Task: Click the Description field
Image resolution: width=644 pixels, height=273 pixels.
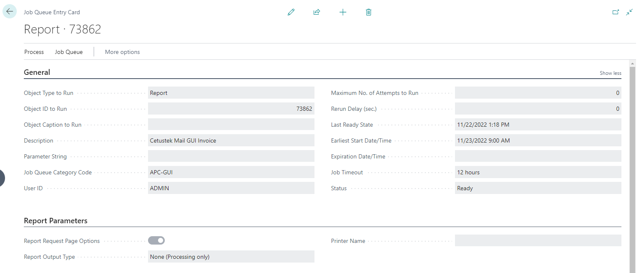Action: click(x=231, y=140)
